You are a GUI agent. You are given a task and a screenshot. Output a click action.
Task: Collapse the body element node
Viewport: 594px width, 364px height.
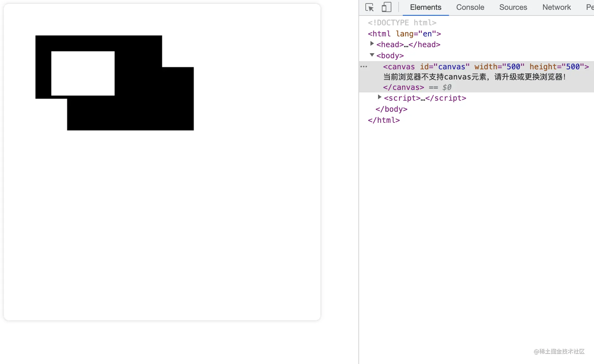coord(372,55)
